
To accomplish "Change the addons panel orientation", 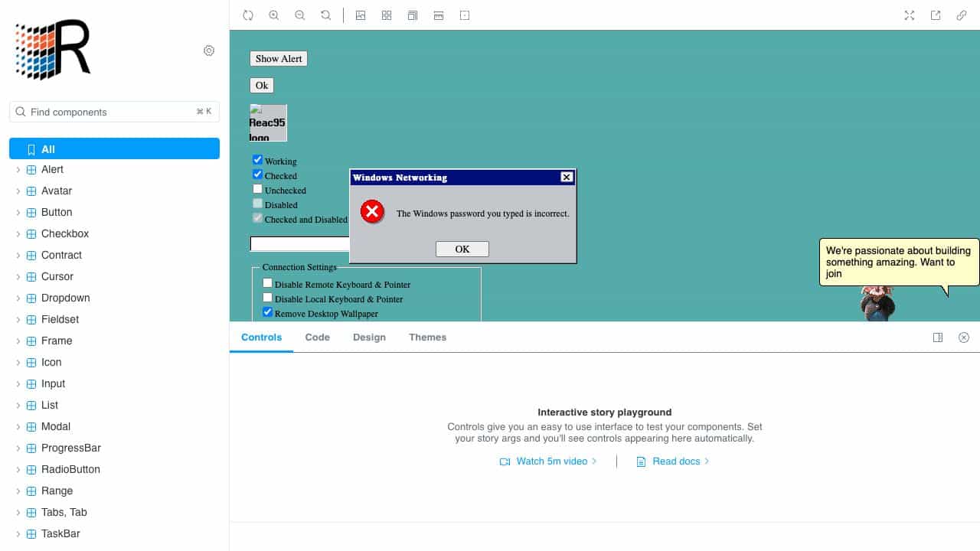I will (x=938, y=337).
